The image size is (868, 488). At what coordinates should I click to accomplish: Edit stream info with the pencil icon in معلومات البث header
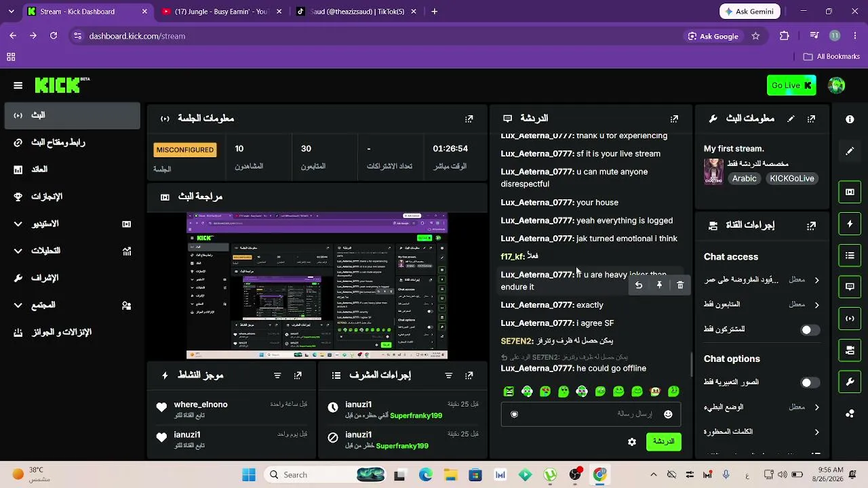791,119
